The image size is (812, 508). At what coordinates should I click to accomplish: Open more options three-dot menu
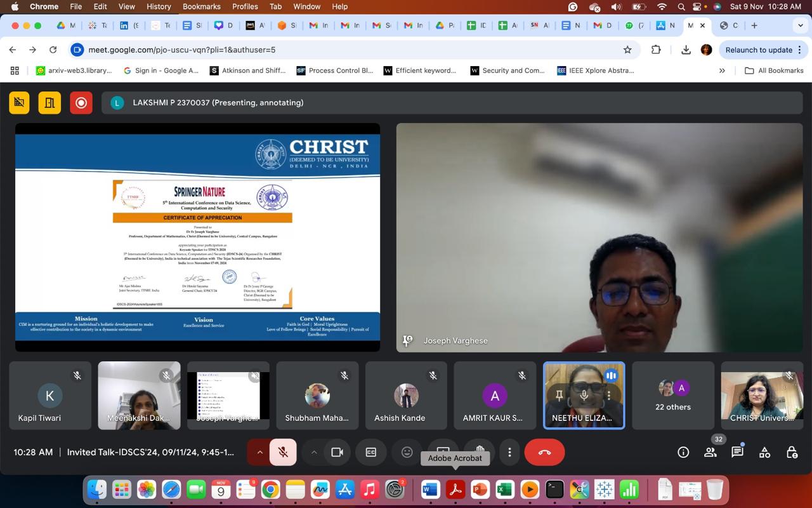[509, 452]
